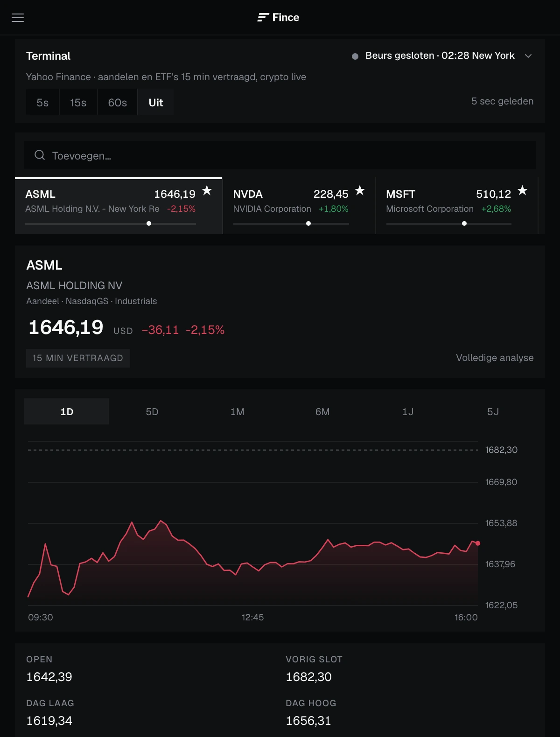Image resolution: width=560 pixels, height=737 pixels.
Task: Select the ASML watchlist card
Action: (x=119, y=206)
